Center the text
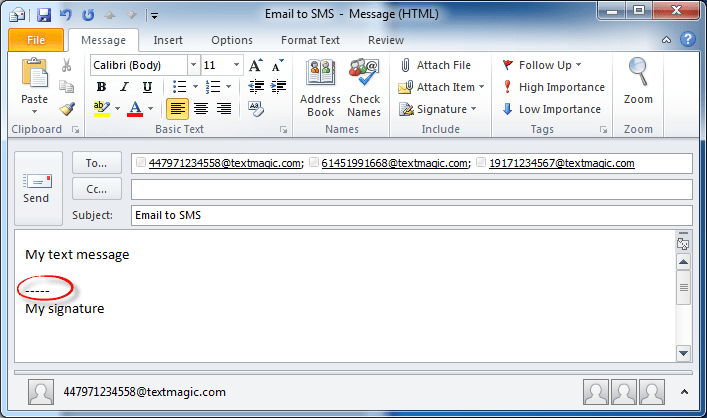This screenshot has height=418, width=707. click(201, 109)
